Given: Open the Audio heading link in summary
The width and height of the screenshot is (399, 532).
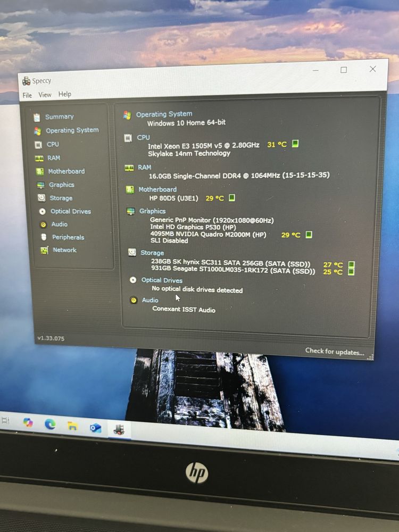Looking at the screenshot, I should point(150,300).
